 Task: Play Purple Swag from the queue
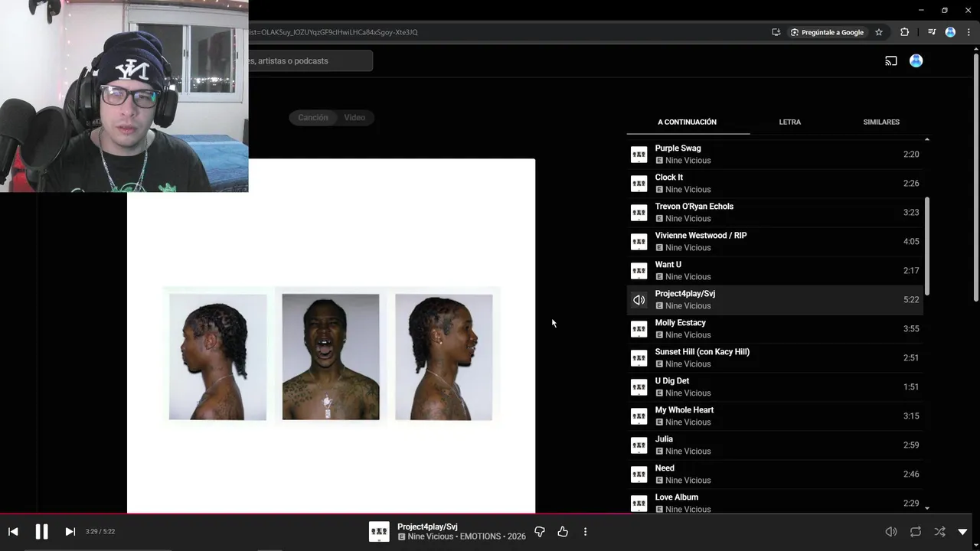coord(775,154)
